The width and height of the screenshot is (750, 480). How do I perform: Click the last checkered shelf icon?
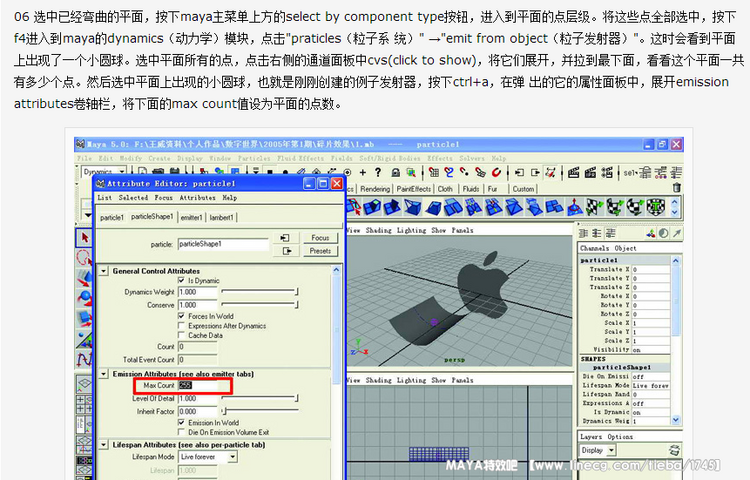click(656, 207)
